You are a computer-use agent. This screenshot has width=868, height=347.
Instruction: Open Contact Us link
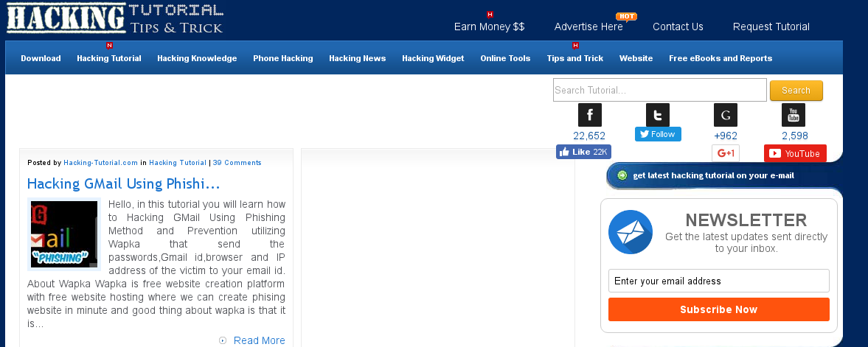(x=678, y=27)
